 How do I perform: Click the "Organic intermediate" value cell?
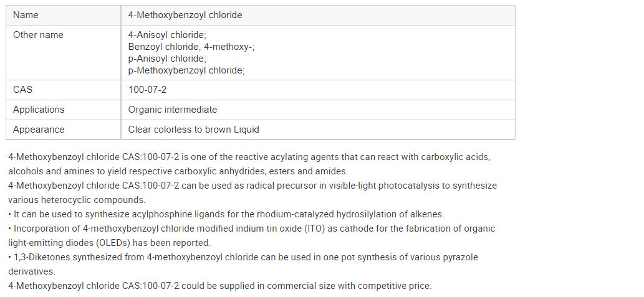click(173, 110)
